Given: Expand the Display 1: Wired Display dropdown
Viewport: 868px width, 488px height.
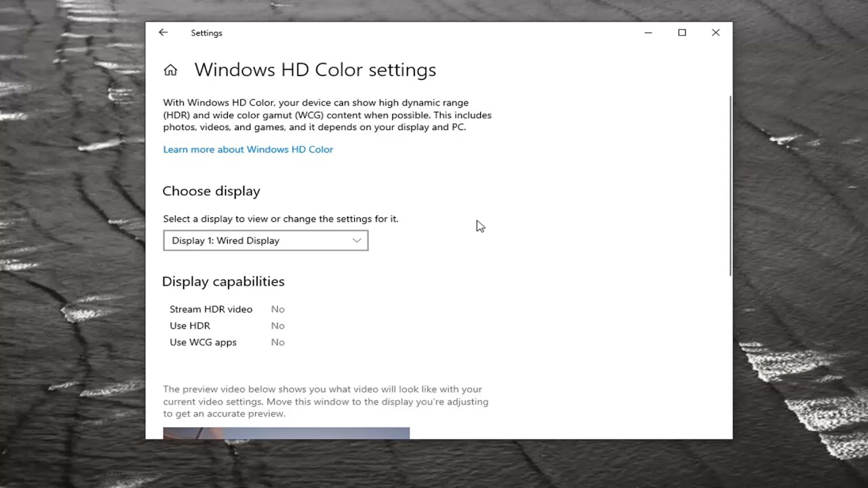Looking at the screenshot, I should point(266,241).
